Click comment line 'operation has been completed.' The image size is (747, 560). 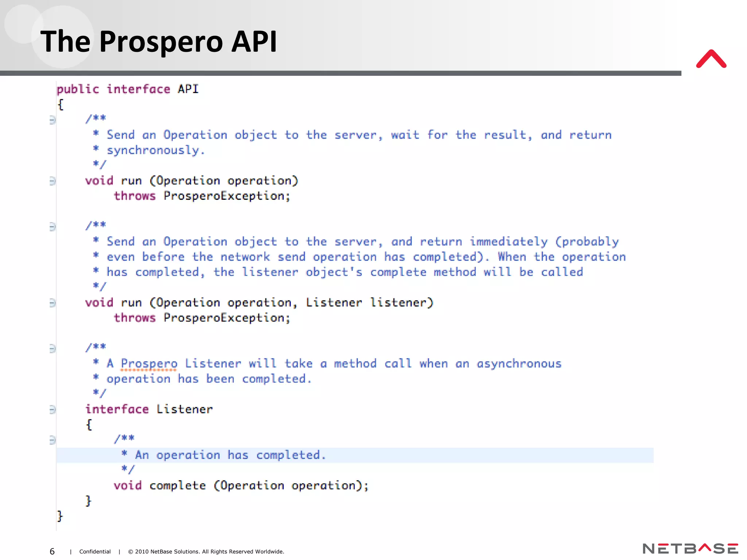click(x=209, y=379)
